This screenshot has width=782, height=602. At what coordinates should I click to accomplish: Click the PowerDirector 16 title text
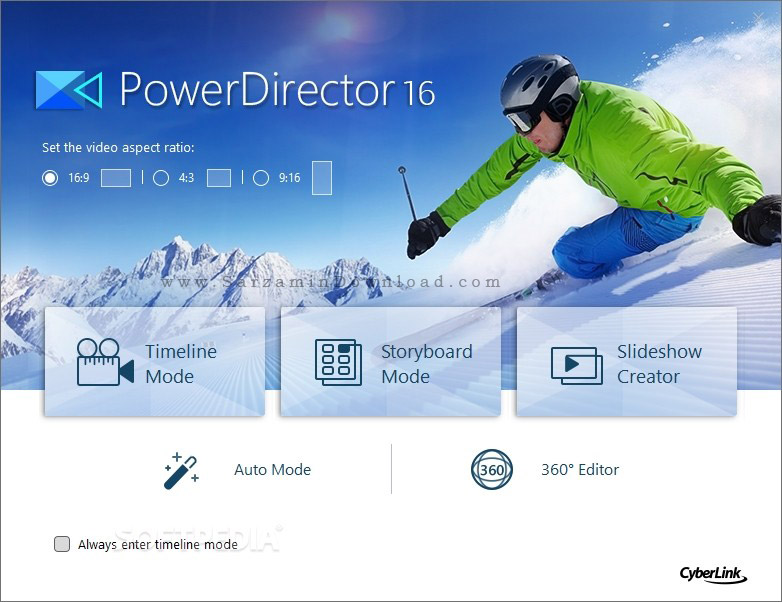click(x=277, y=90)
